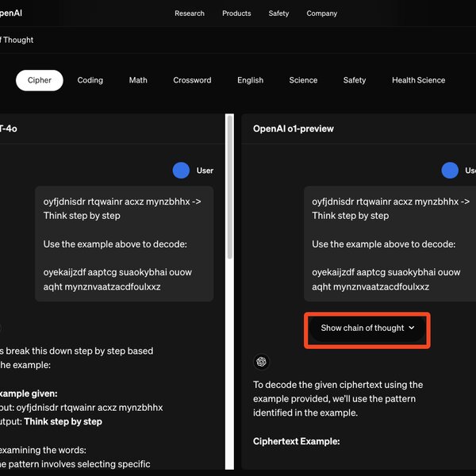This screenshot has width=476, height=476.
Task: Click the OpenAI o1-preview panel heading
Action: (294, 129)
